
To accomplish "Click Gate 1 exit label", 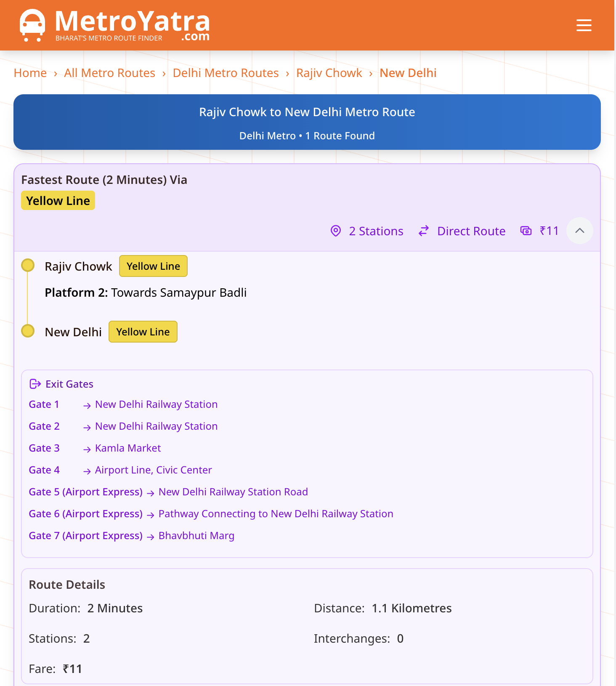I will click(x=44, y=404).
